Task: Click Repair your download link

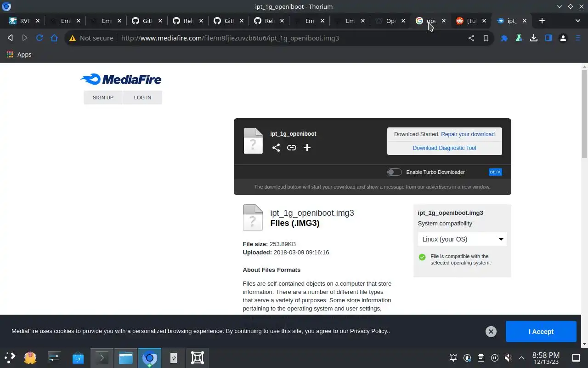Action: click(468, 134)
